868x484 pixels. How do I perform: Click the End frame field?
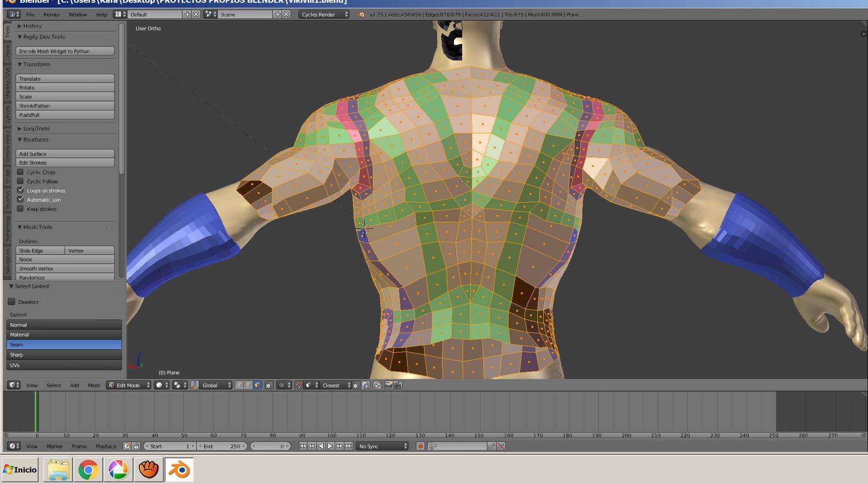222,446
